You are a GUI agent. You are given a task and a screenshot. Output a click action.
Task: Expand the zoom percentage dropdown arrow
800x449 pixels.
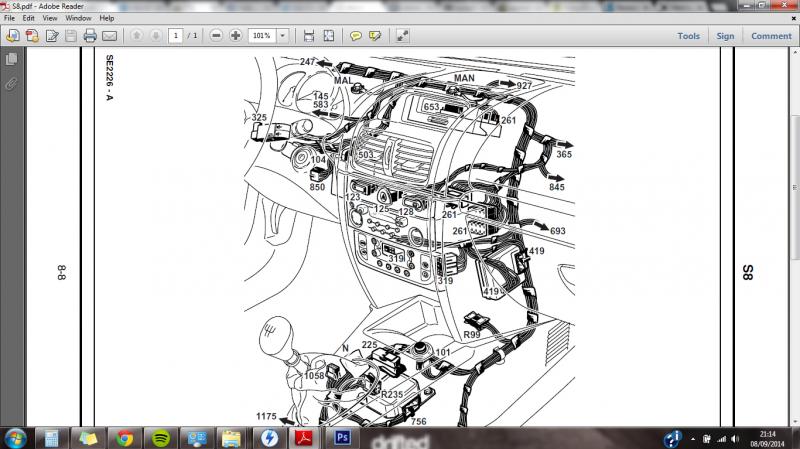pos(283,36)
